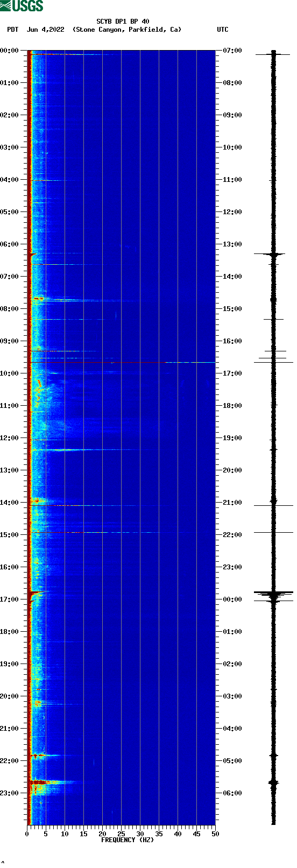Click the '05:00' PDT time label
Viewport: 297px width, 868px height.
click(10, 212)
